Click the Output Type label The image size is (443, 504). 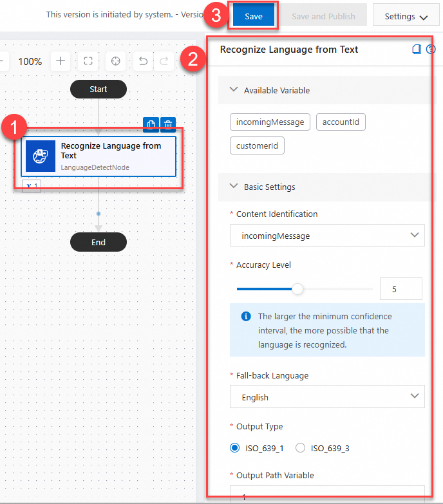[x=259, y=427]
